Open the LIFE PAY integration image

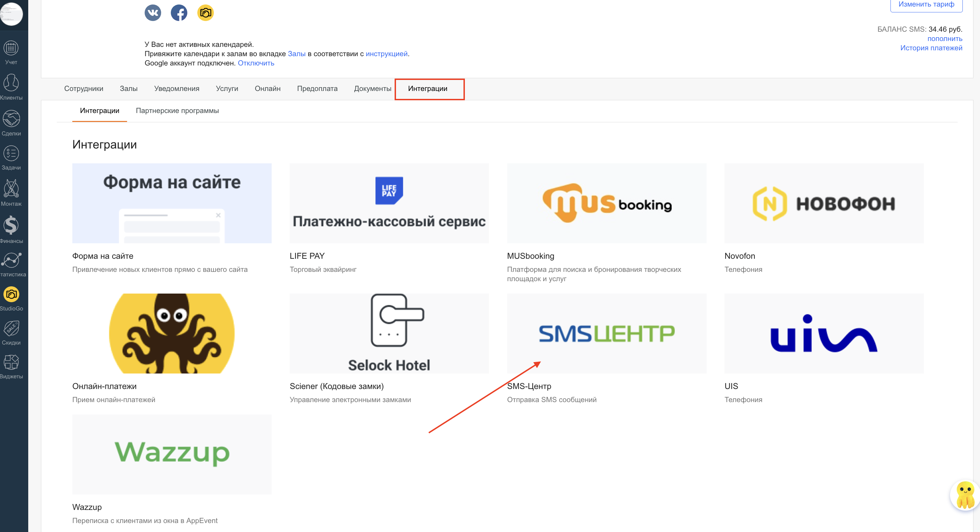(389, 203)
